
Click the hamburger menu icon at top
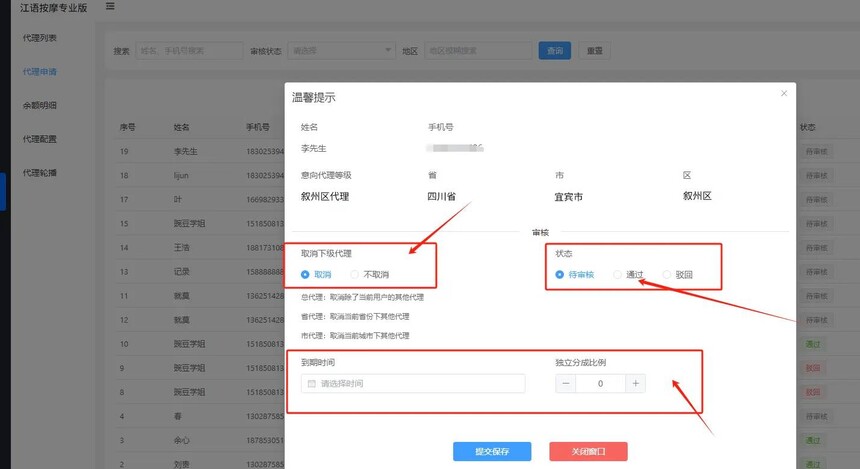[109, 7]
